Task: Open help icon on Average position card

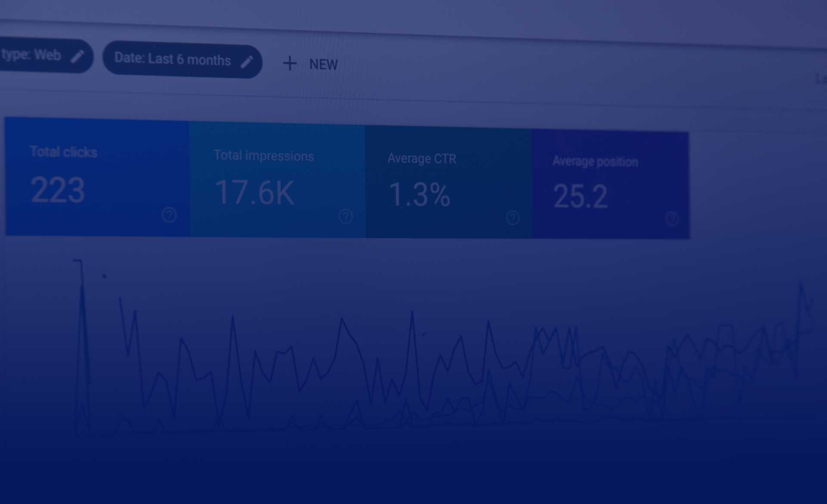Action: [672, 219]
